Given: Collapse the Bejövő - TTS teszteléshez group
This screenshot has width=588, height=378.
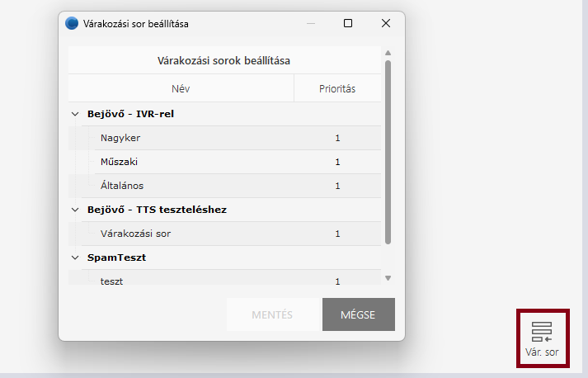Looking at the screenshot, I should point(75,210).
